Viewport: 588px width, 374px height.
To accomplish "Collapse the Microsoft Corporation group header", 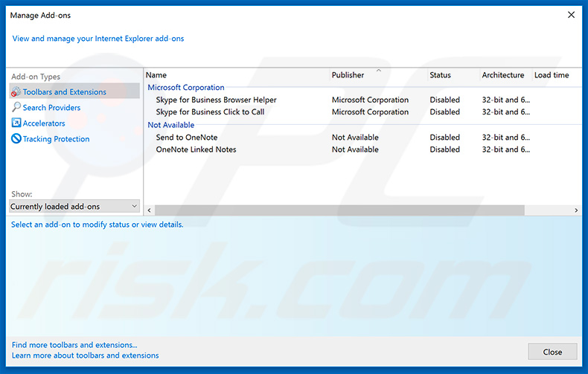I will (x=185, y=88).
